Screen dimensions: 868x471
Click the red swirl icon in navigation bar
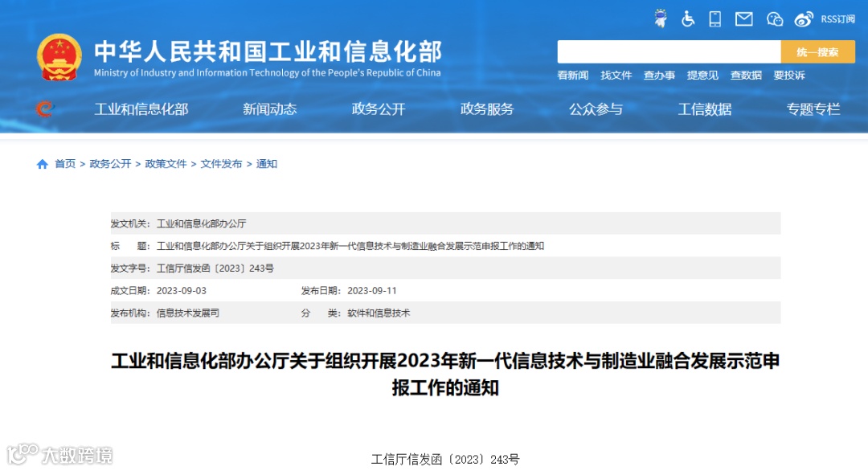click(44, 109)
